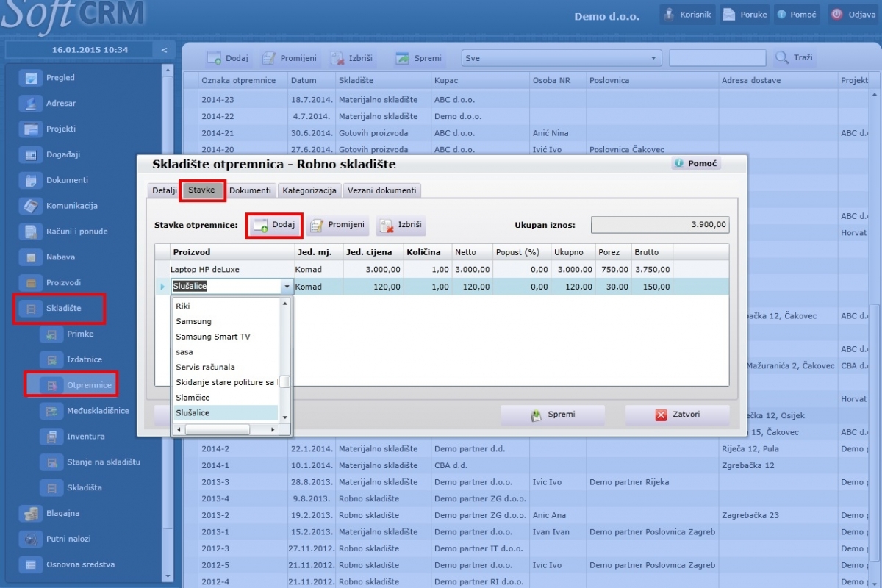The width and height of the screenshot is (882, 588).
Task: Click Spremi button in dialog
Action: tap(553, 415)
